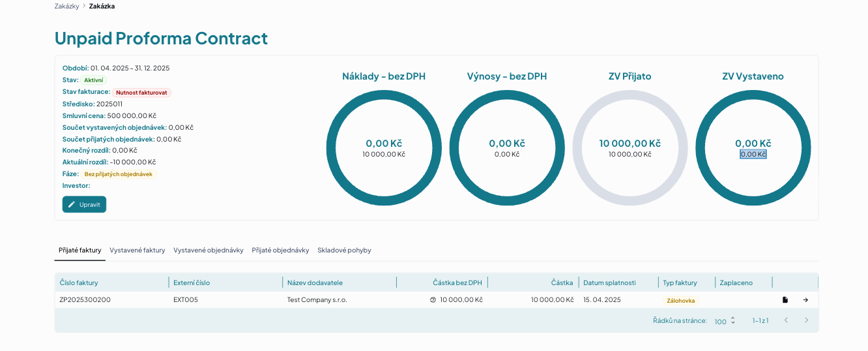Sort by Číslo faktury column header
Screen dimensions: 868x351
[x=79, y=282]
